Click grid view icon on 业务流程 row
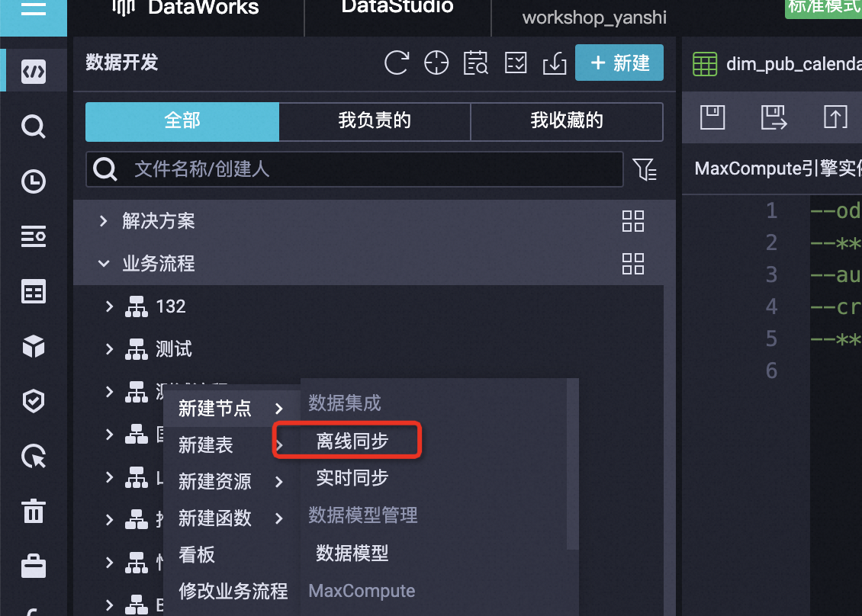This screenshot has height=616, width=862. coord(632,264)
